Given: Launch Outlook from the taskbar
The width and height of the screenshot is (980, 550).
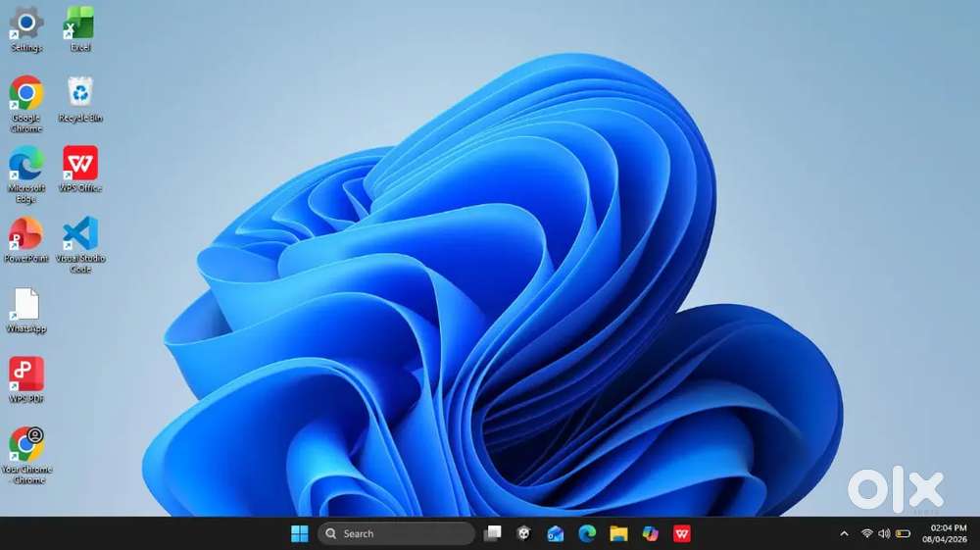Looking at the screenshot, I should click(556, 533).
